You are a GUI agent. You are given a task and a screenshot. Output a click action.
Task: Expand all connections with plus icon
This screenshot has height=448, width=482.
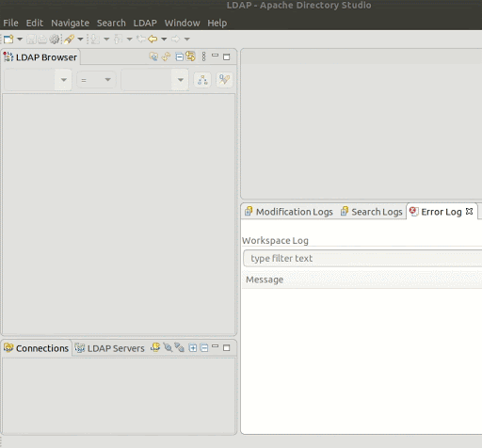(193, 348)
